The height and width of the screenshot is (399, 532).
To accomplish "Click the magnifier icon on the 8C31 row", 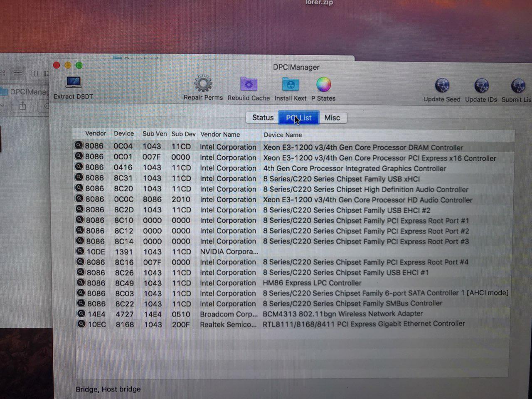I will (x=79, y=177).
